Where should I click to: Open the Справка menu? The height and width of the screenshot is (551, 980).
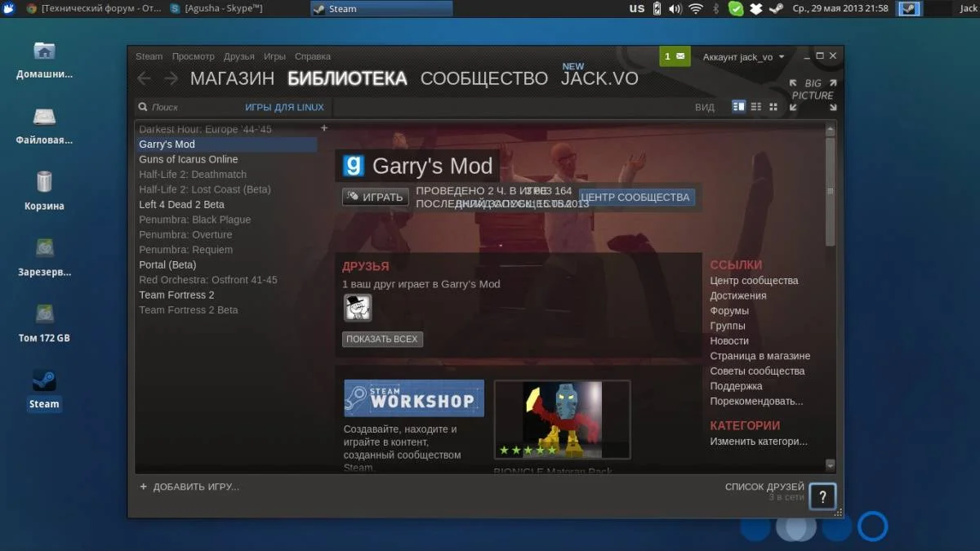point(313,56)
